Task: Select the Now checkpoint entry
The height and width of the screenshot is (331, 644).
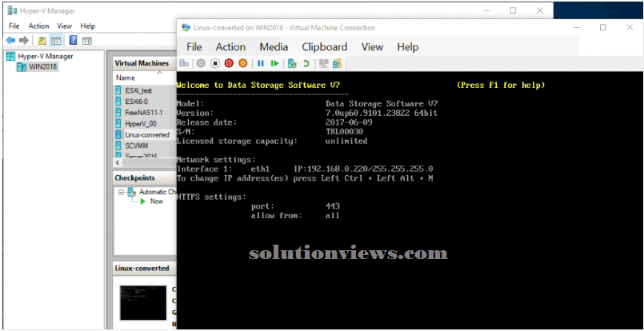Action: 157,201
